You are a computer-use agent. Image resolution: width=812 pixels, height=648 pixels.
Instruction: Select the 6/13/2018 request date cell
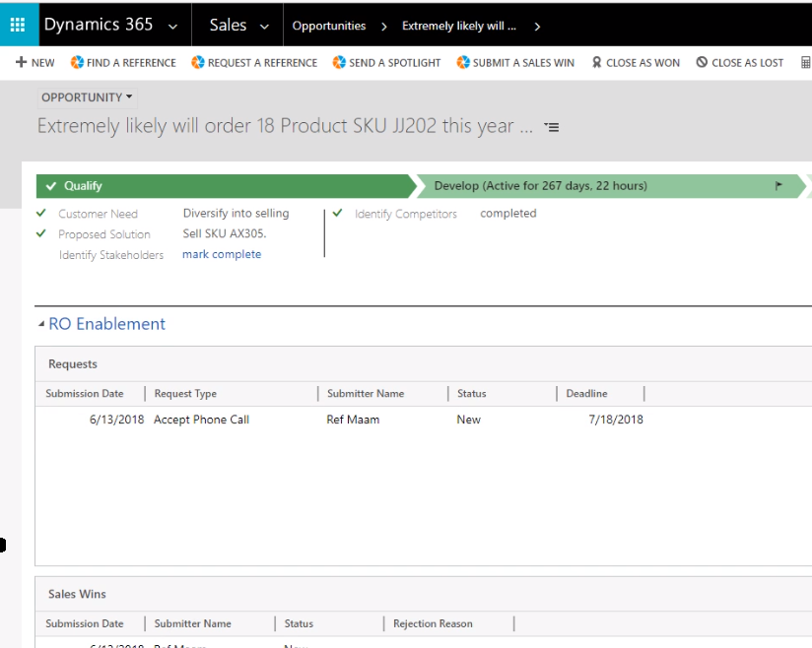(116, 420)
